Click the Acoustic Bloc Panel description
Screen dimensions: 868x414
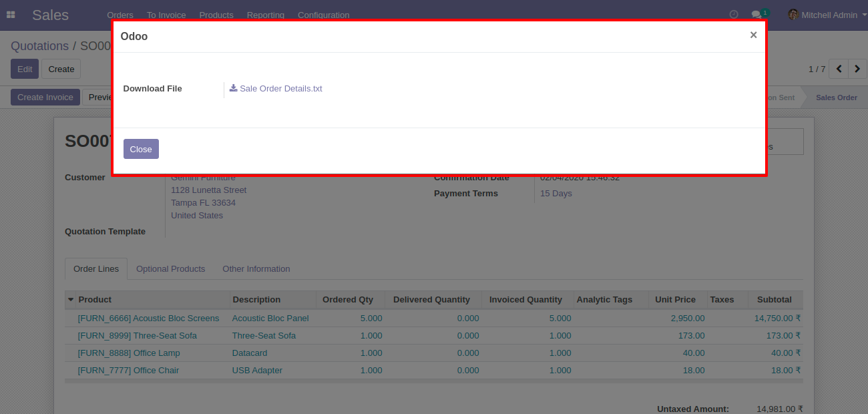[x=270, y=319]
